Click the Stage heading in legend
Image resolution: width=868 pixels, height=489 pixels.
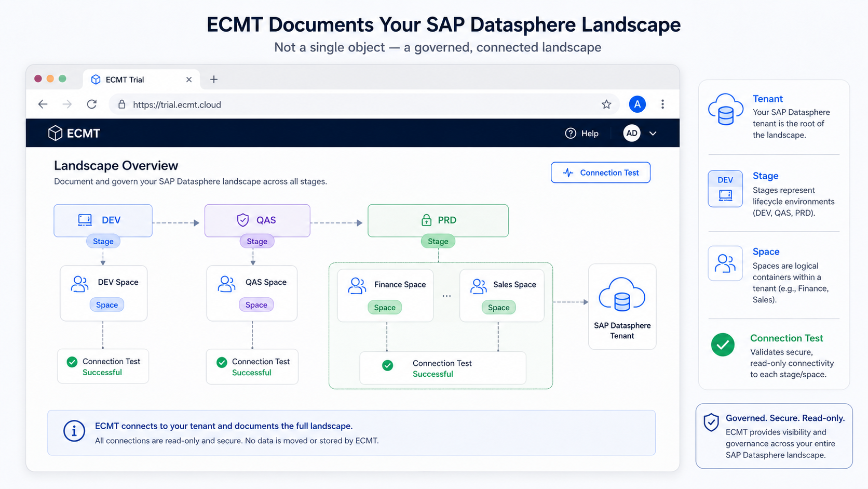(765, 176)
